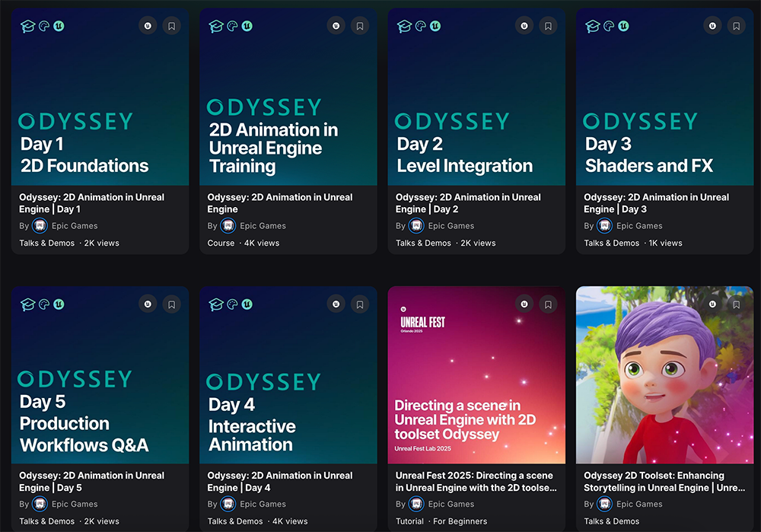Click the graduation cap icon on Day 4 card

coord(216,304)
